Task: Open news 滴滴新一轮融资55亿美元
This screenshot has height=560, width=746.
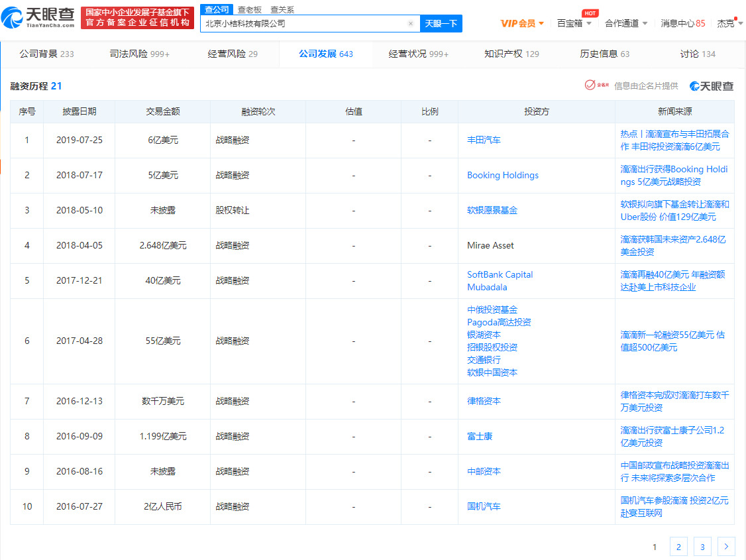Action: [672, 341]
